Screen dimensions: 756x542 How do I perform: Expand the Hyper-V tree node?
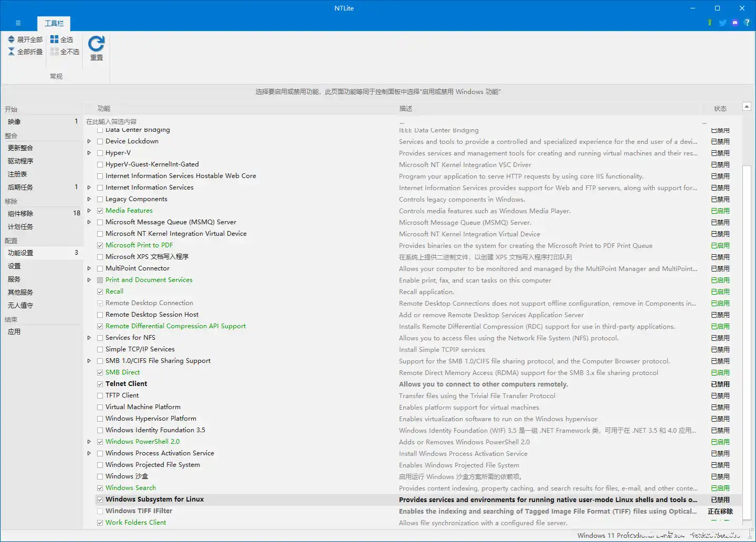(x=89, y=153)
